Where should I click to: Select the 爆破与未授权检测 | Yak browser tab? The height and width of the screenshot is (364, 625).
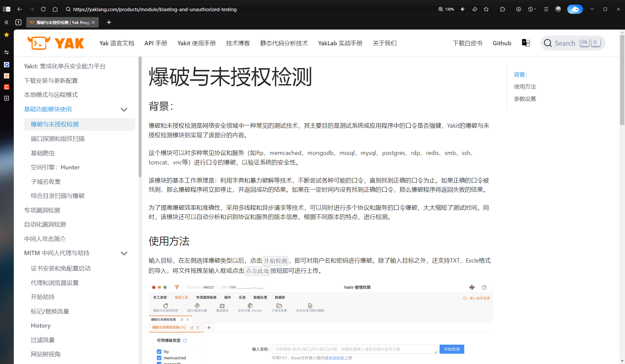coord(62,22)
